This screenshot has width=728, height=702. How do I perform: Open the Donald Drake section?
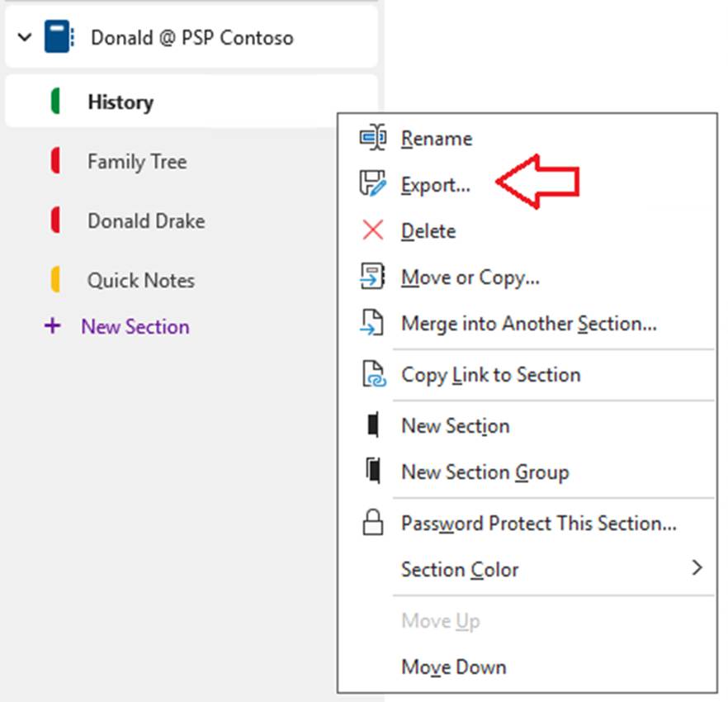tap(146, 221)
